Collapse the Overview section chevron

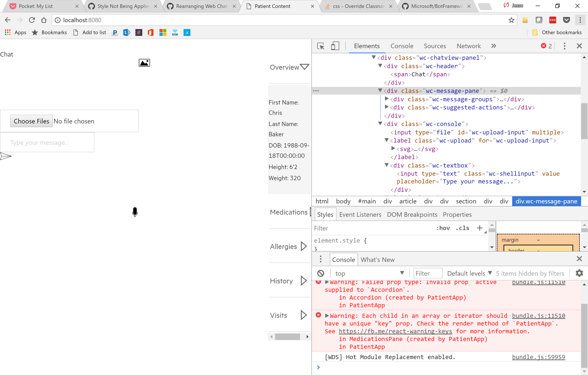pyautogui.click(x=304, y=66)
